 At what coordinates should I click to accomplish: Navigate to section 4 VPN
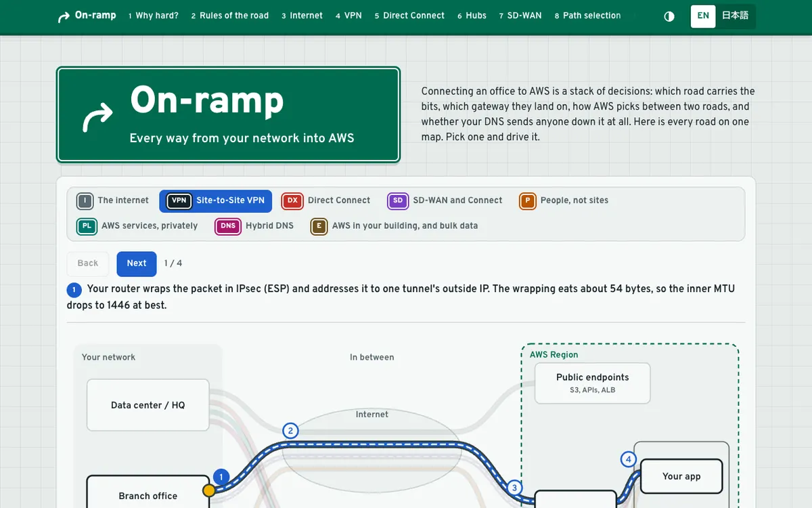pos(348,16)
